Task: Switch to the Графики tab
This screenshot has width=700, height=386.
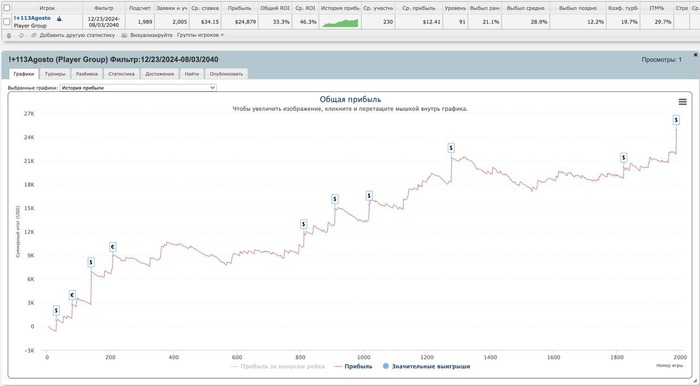Action: (x=24, y=74)
